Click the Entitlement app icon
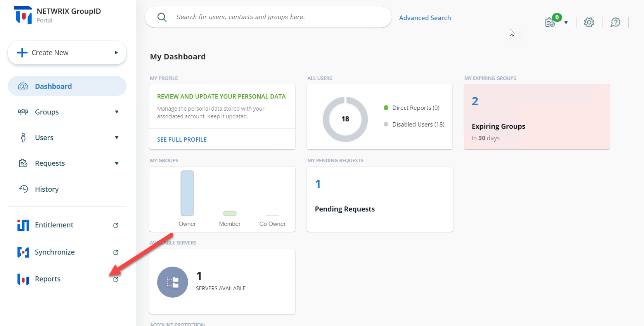This screenshot has width=644, height=326. point(23,225)
